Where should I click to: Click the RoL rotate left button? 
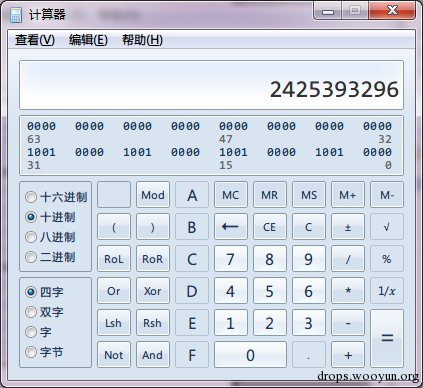[114, 259]
